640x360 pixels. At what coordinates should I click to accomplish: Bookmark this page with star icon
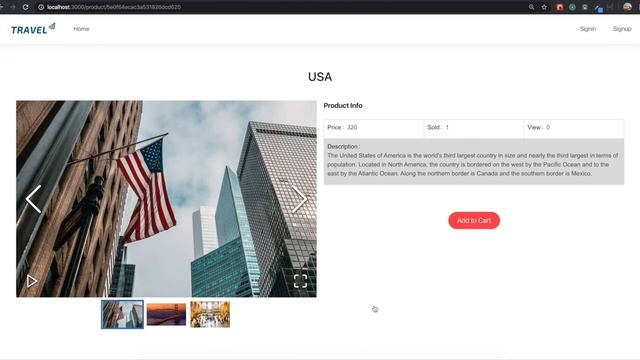pyautogui.click(x=544, y=7)
